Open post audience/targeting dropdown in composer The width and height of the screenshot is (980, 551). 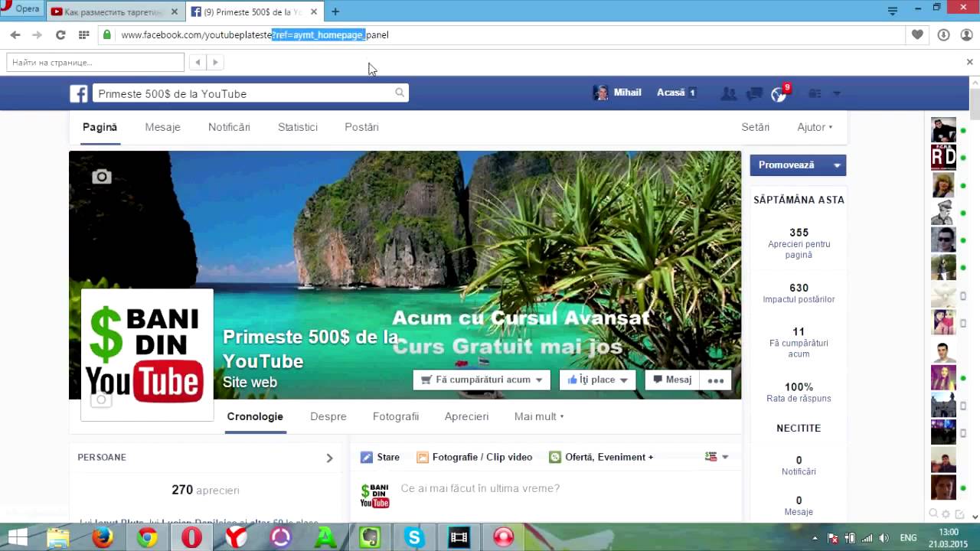click(717, 457)
